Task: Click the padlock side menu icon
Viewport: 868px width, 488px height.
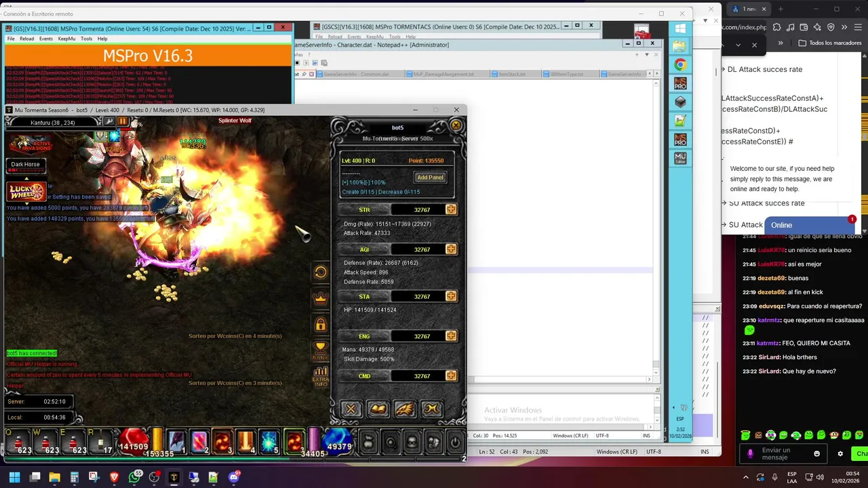Action: [x=321, y=325]
